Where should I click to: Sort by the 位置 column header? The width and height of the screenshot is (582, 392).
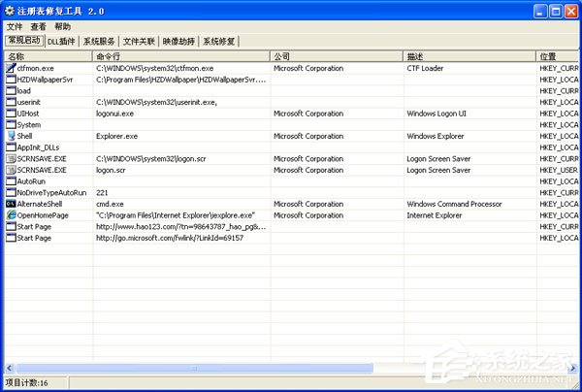557,56
